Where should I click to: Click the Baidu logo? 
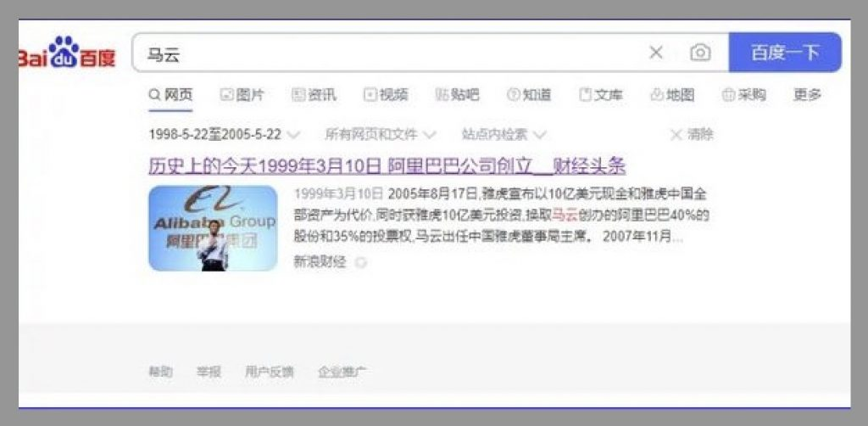click(x=67, y=53)
